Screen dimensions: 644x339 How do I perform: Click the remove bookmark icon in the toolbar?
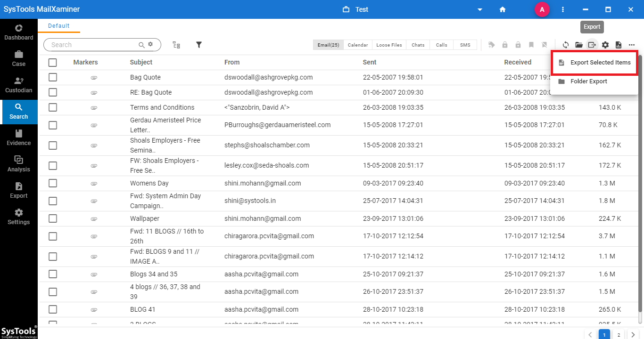pyautogui.click(x=545, y=45)
